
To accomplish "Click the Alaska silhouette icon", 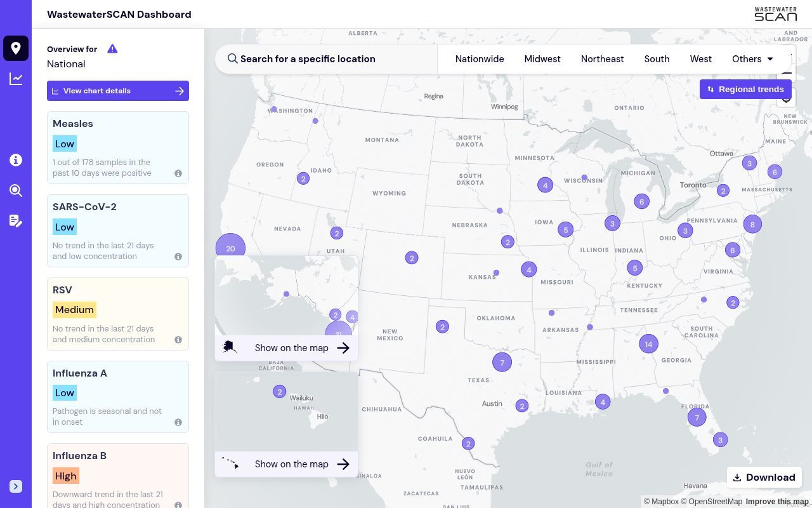I will [x=230, y=347].
